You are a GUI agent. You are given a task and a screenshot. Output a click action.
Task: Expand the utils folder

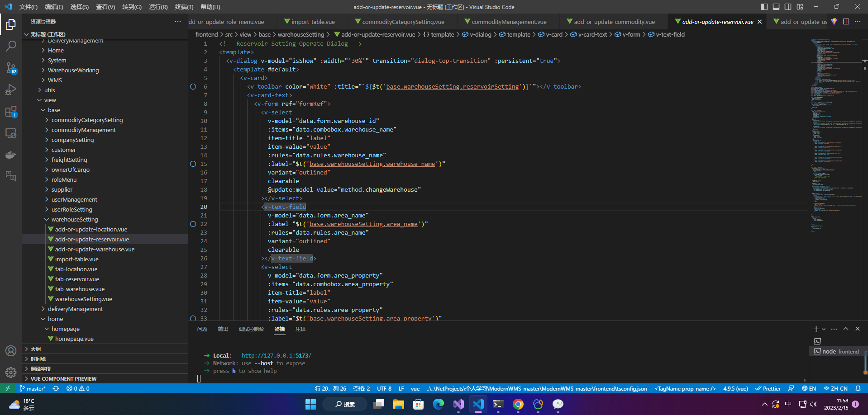(49, 90)
